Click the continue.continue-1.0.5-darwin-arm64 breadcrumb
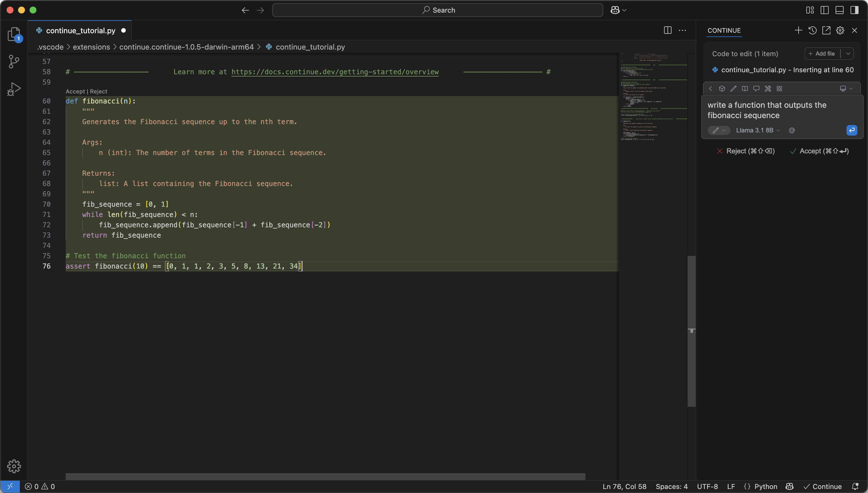 (186, 47)
